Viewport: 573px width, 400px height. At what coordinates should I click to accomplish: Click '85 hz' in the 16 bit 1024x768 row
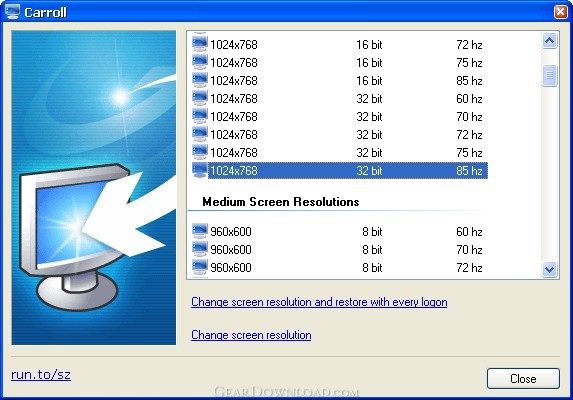pyautogui.click(x=469, y=80)
